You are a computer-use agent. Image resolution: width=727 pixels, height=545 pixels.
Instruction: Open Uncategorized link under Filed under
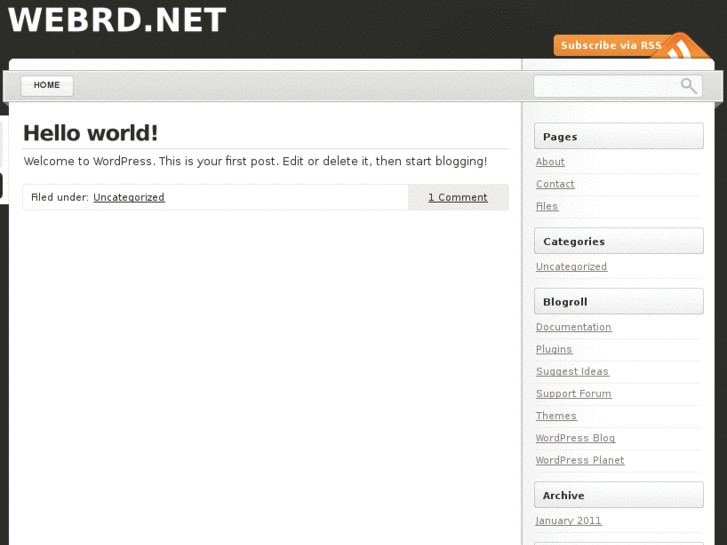coord(129,197)
